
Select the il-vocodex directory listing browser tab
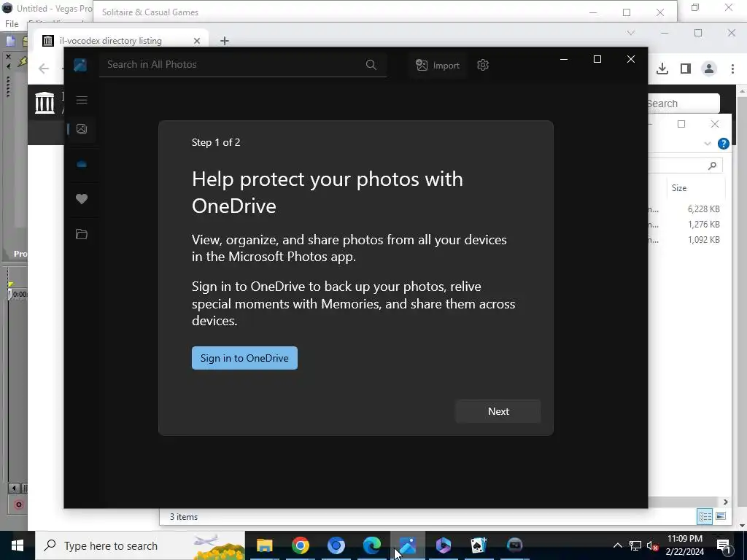coord(121,41)
